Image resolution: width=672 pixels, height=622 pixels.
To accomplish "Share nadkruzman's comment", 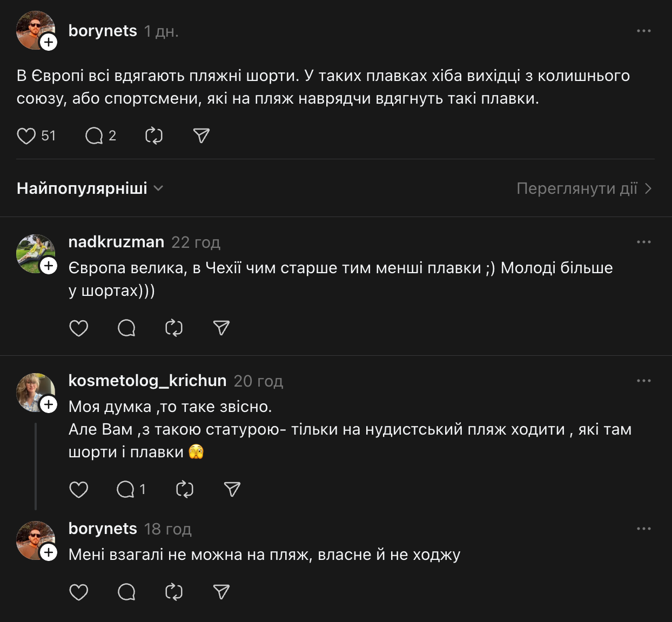I will pyautogui.click(x=221, y=328).
